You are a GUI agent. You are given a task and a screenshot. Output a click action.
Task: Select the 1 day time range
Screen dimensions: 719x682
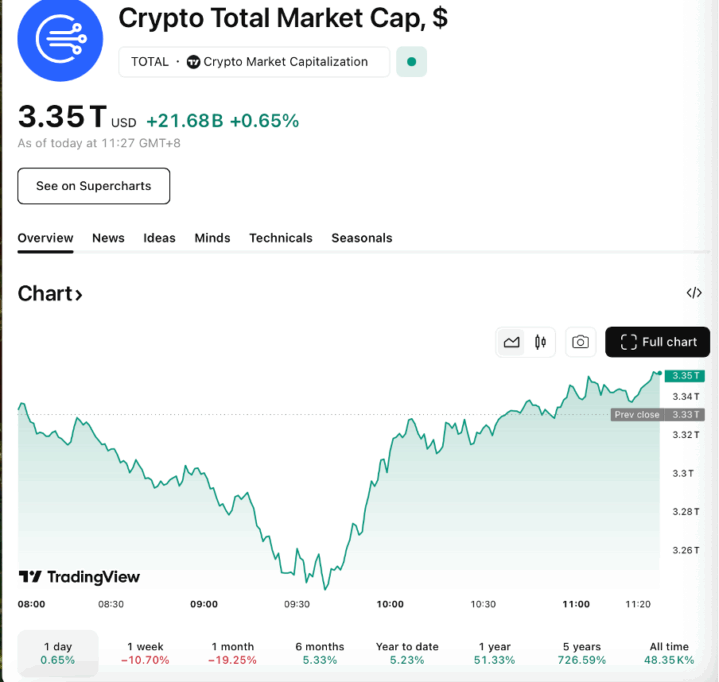(x=58, y=653)
